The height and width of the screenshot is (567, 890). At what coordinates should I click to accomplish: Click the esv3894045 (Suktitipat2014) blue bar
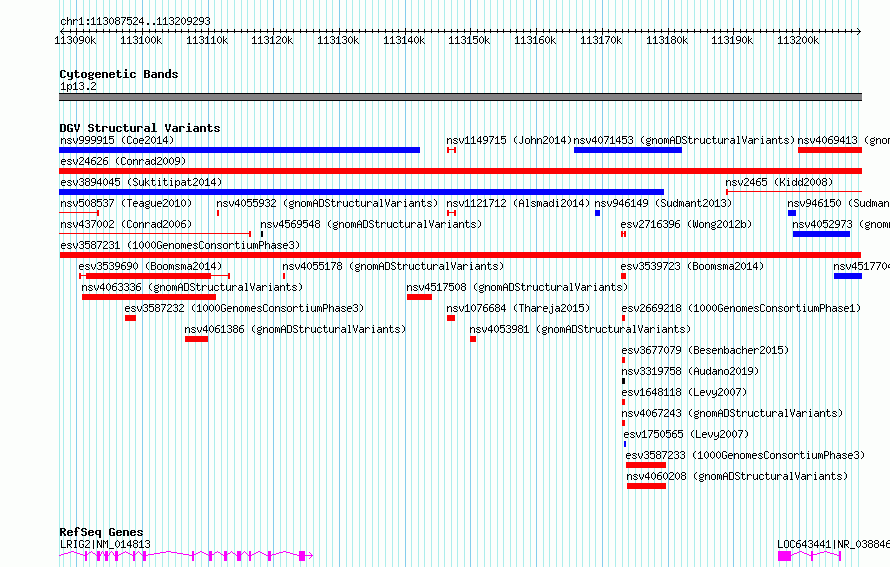pyautogui.click(x=362, y=192)
